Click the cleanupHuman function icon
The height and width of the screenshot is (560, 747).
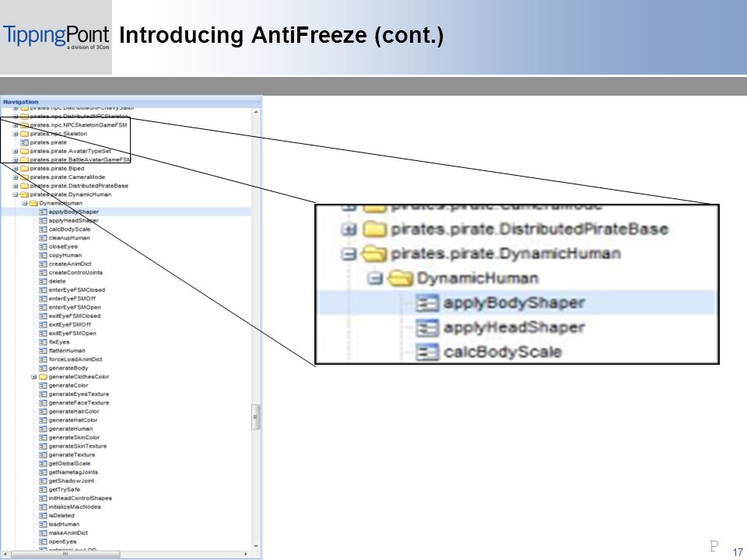coord(43,238)
